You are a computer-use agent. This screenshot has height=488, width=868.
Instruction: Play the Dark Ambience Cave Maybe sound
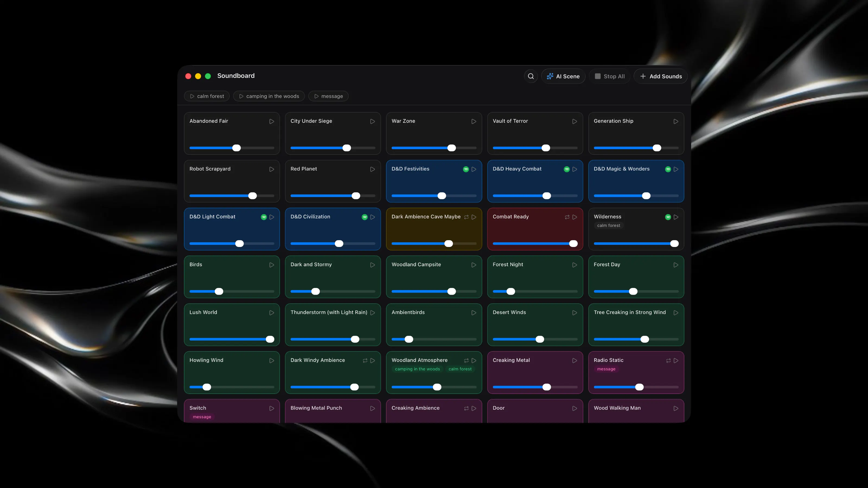pyautogui.click(x=474, y=217)
